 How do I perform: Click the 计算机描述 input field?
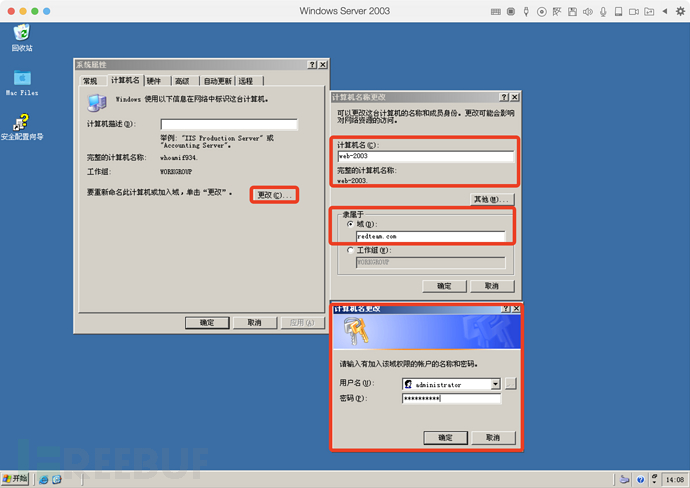pyautogui.click(x=229, y=124)
